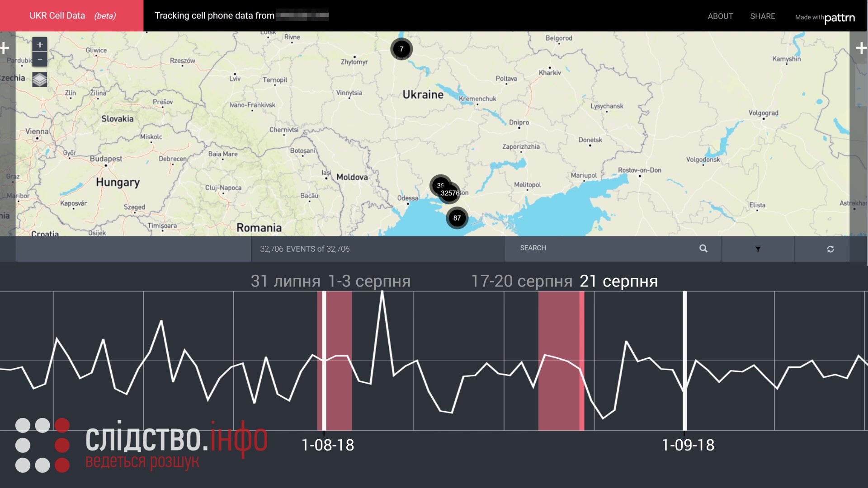
Task: Expand the left side panel plus
Action: tap(5, 48)
